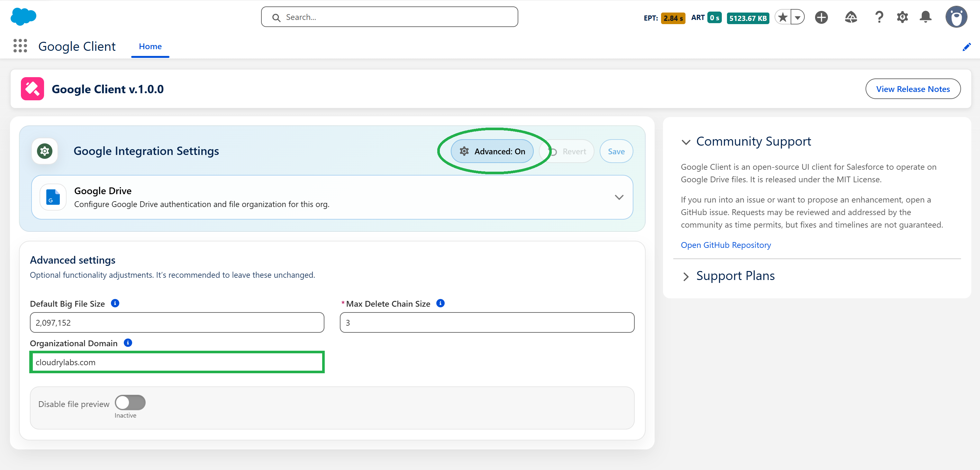The height and width of the screenshot is (470, 980).
Task: Click the page edit pencil icon
Action: pyautogui.click(x=967, y=47)
